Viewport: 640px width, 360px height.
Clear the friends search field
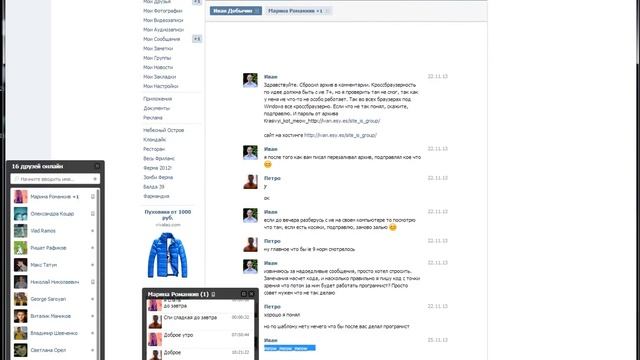[x=95, y=179]
